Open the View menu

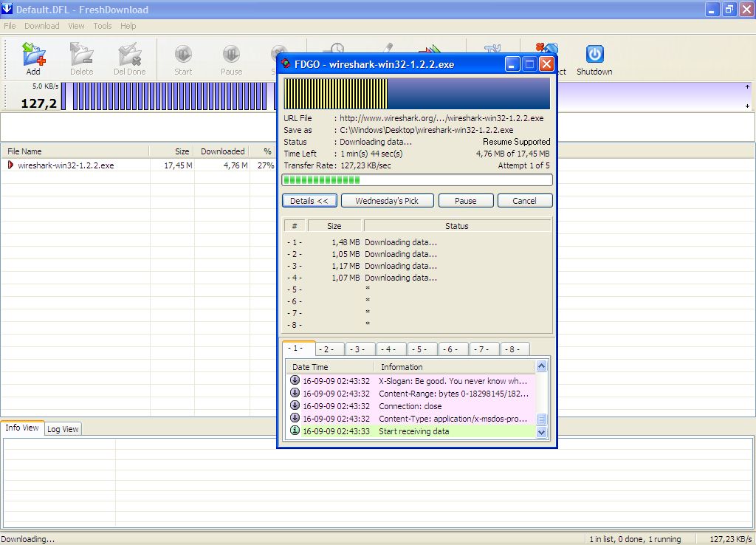(76, 26)
